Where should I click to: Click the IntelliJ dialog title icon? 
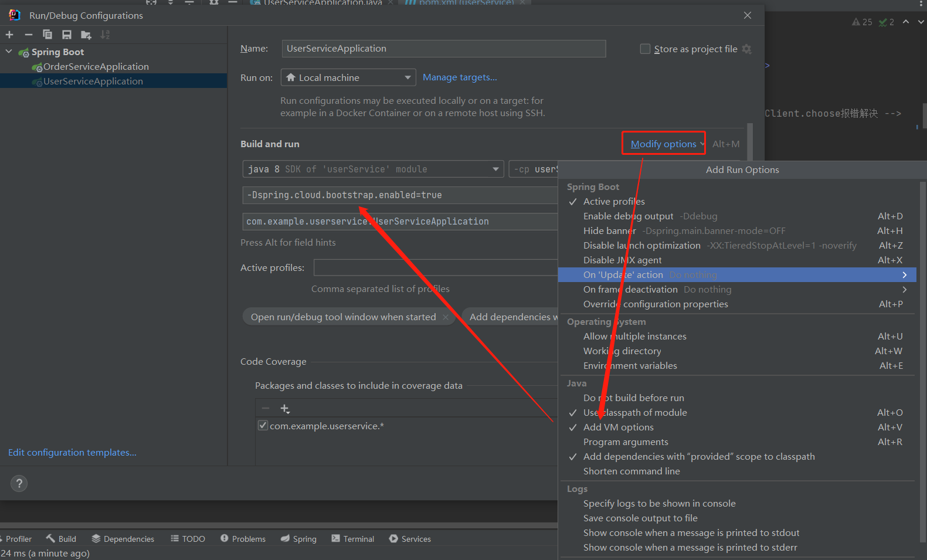click(x=15, y=15)
